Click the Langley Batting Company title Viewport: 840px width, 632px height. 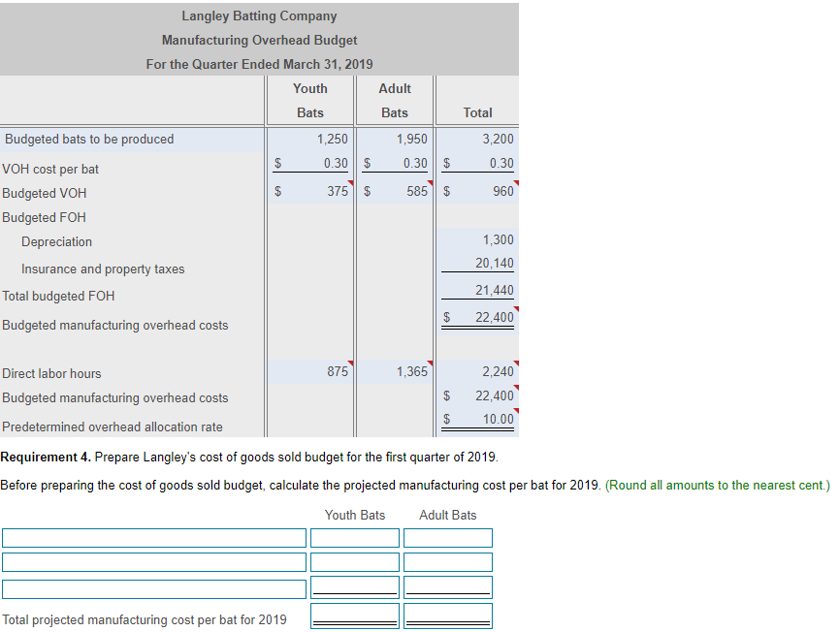tap(259, 16)
